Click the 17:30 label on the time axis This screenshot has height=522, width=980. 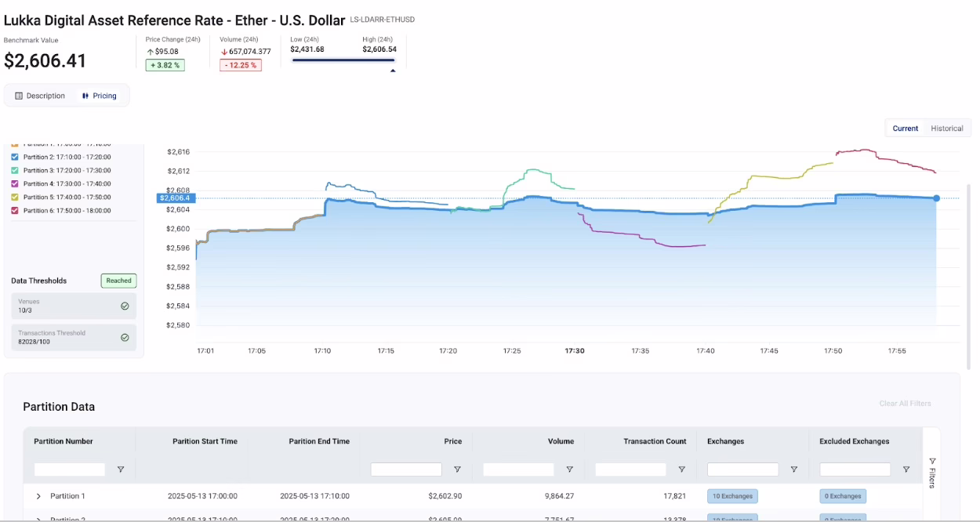point(575,351)
